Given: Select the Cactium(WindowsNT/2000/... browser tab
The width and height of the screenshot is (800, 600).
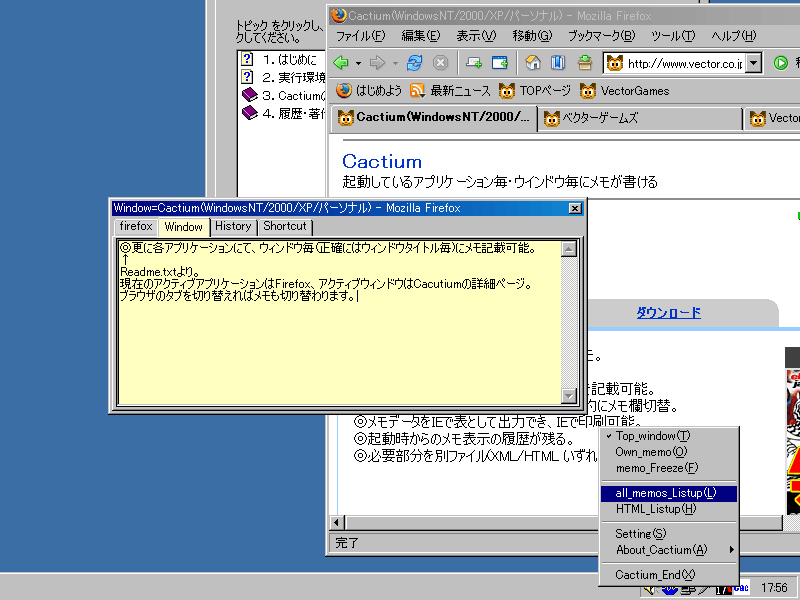Looking at the screenshot, I should coord(434,118).
